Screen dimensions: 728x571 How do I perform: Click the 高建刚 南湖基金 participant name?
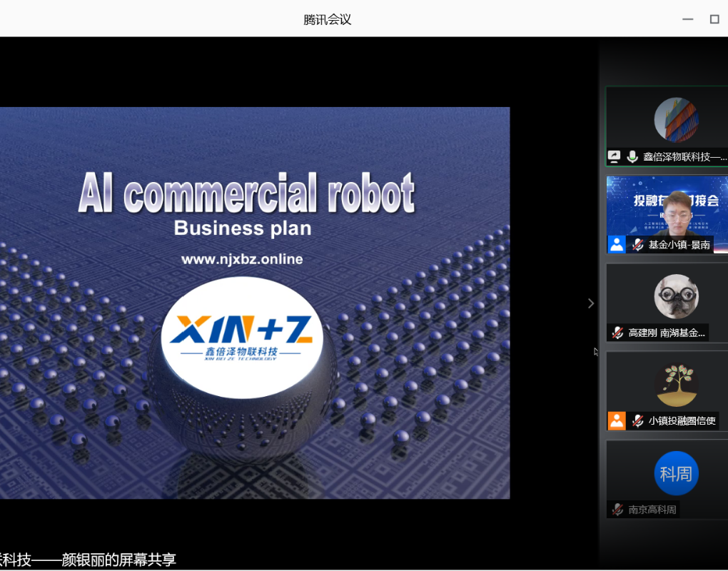(x=666, y=333)
